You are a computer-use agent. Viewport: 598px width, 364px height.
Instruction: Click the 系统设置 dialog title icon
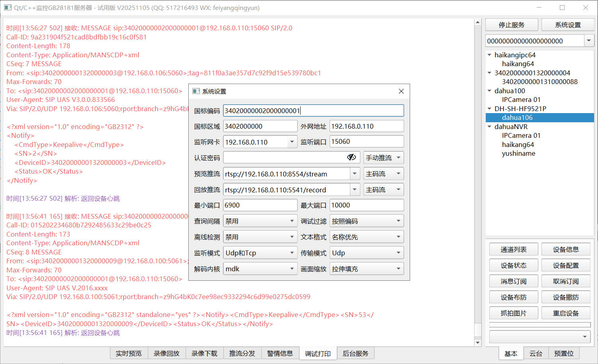[x=196, y=91]
